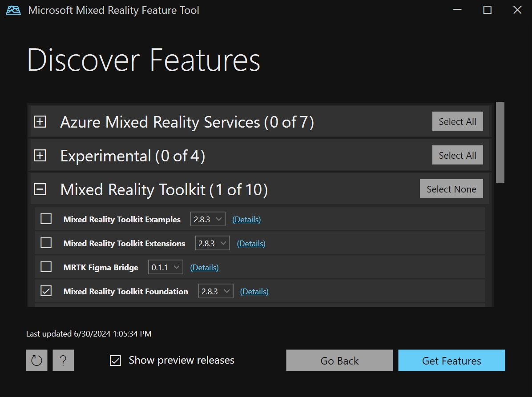Click the refresh catalog icon
The width and height of the screenshot is (532, 397).
coord(36,360)
